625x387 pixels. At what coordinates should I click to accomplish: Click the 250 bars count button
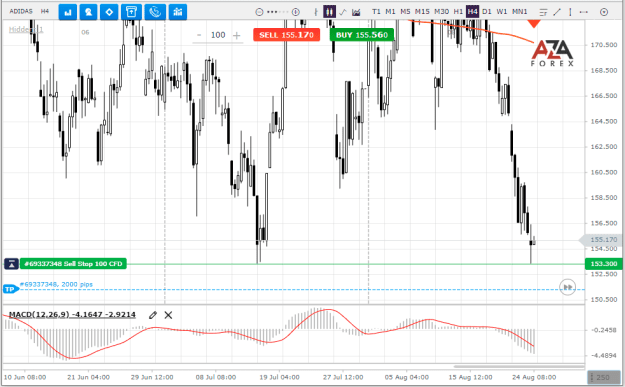click(x=604, y=377)
